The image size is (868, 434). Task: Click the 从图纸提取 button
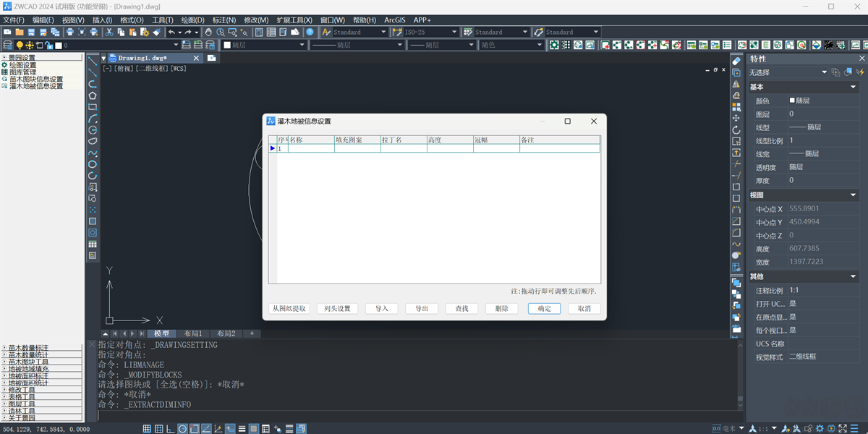289,308
